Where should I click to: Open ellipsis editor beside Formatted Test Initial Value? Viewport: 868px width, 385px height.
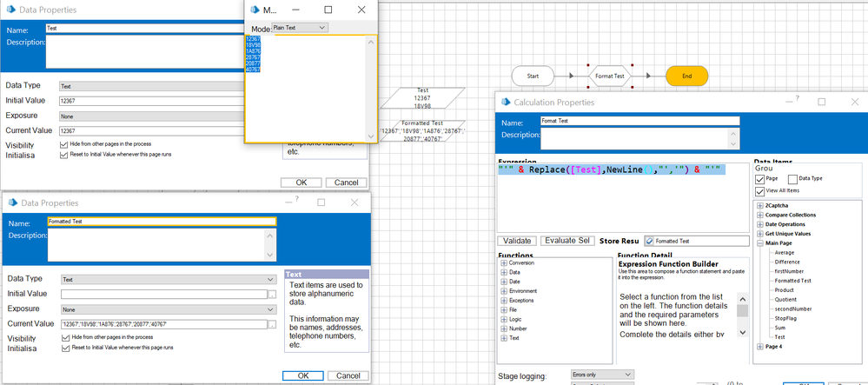[272, 295]
